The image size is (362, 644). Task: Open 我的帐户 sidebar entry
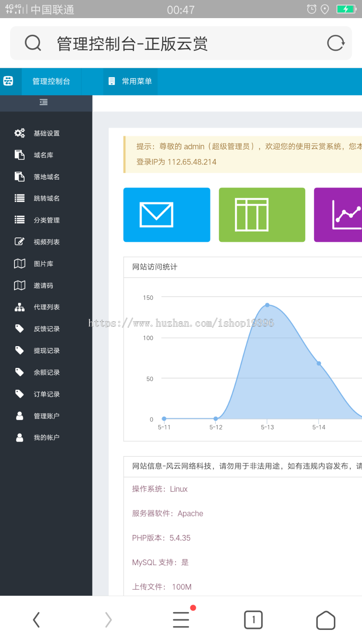tap(47, 438)
